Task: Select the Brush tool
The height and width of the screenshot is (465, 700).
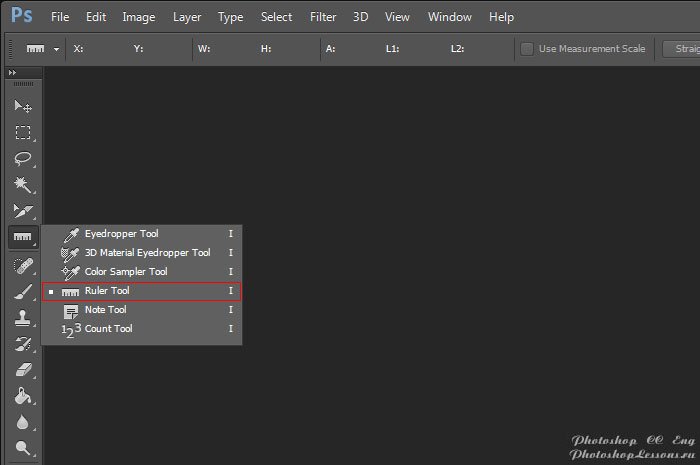Action: pos(22,292)
